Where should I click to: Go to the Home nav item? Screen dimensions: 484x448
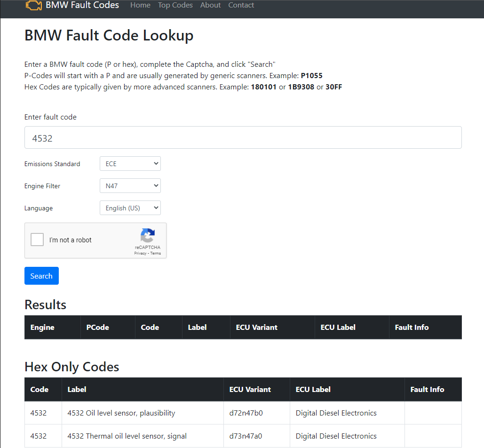[140, 5]
